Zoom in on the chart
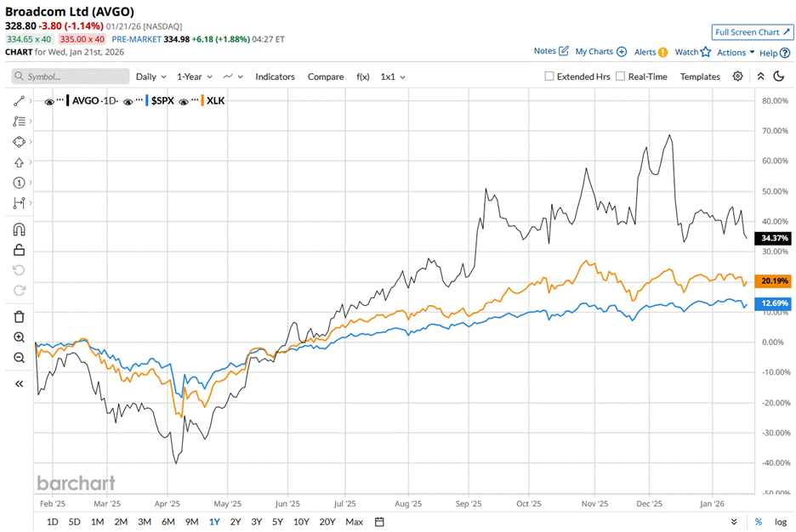Image resolution: width=796 pixels, height=532 pixels. pyautogui.click(x=19, y=337)
